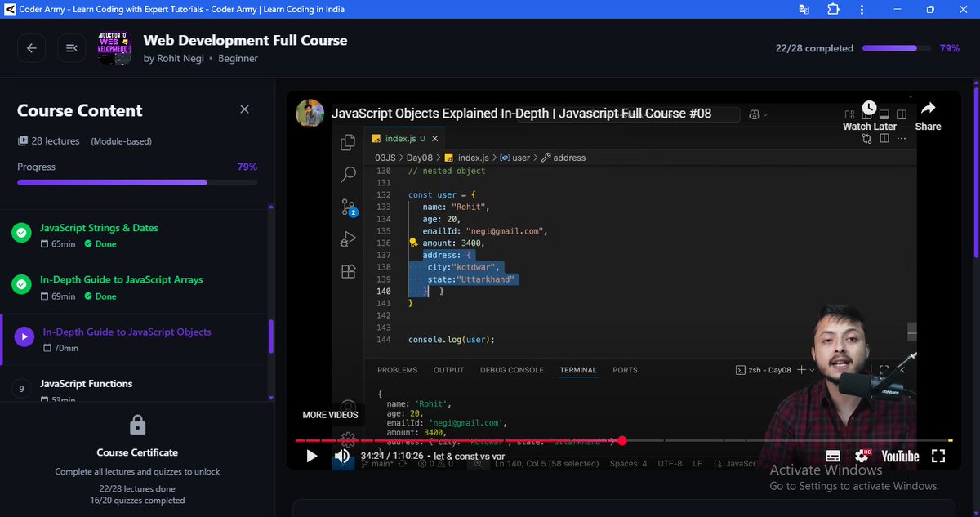Click green check beside JavaScript Strings & Dates
This screenshot has height=517, width=980.
pyautogui.click(x=21, y=233)
